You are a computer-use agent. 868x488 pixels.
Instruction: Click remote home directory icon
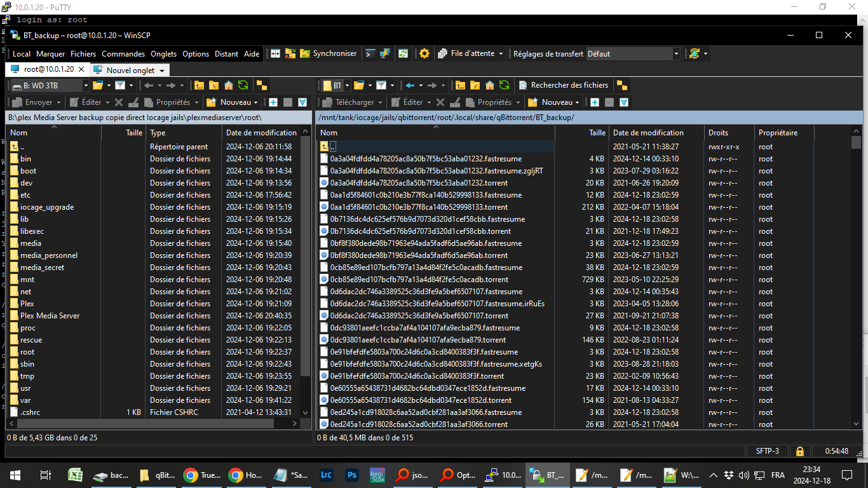(x=490, y=85)
